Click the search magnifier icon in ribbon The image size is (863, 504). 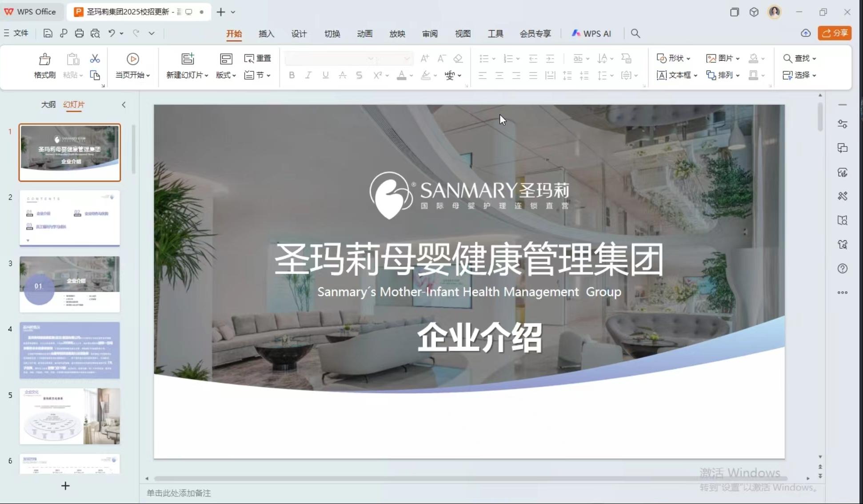635,34
